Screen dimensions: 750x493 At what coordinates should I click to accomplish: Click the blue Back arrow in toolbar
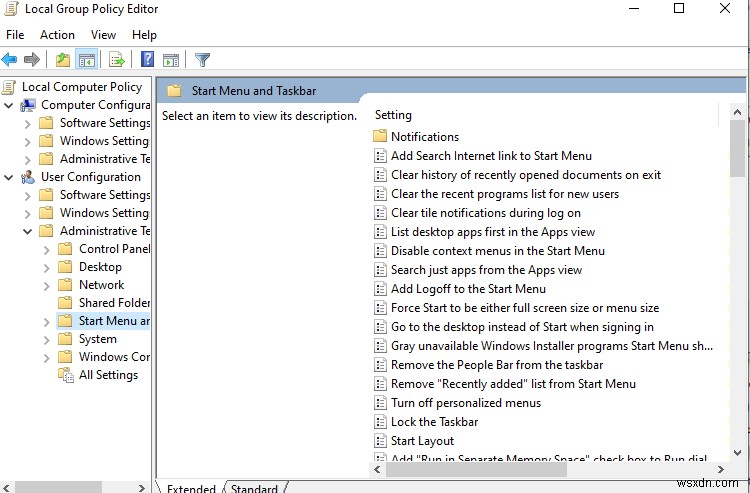coord(10,60)
